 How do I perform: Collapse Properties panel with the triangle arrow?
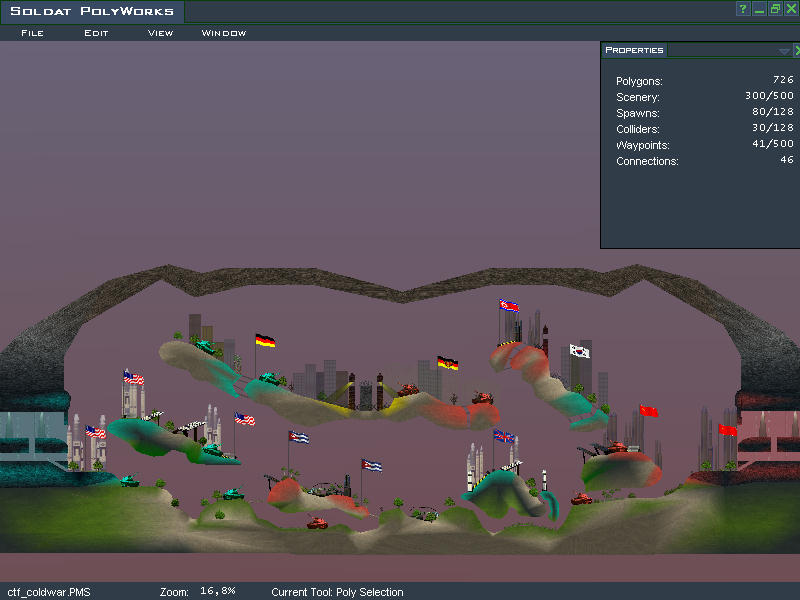784,50
